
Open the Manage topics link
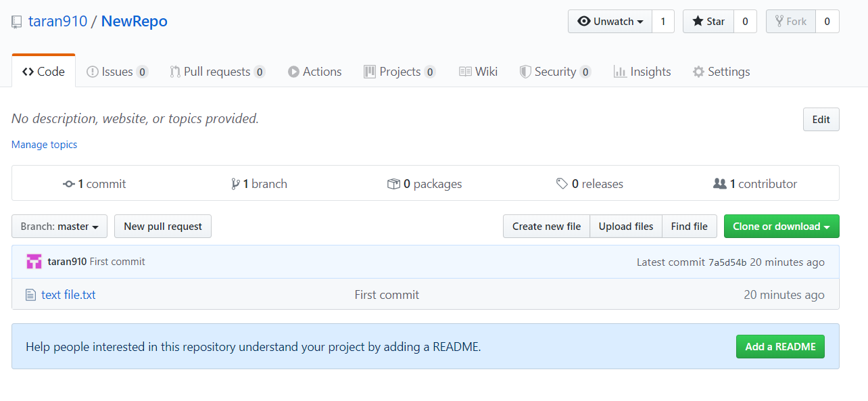45,145
